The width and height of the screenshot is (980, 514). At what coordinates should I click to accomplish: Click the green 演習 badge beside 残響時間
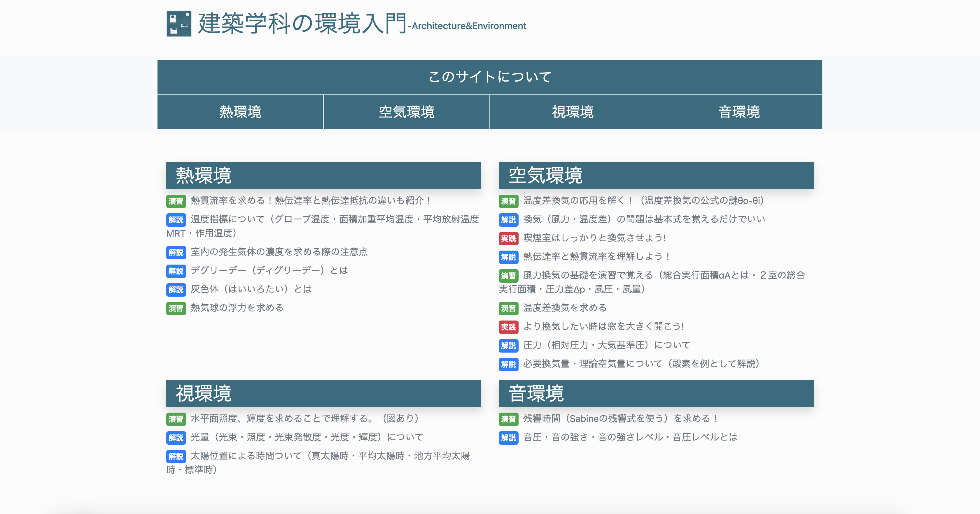[x=508, y=419]
